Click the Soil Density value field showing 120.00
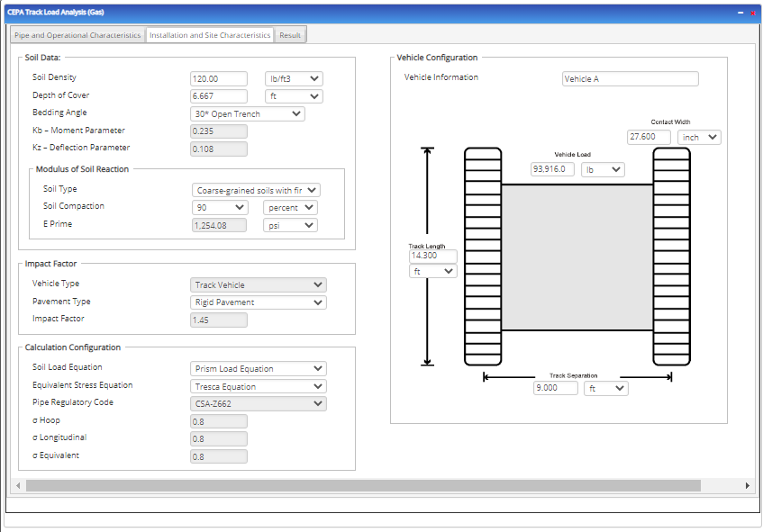Image resolution: width=763 pixels, height=532 pixels. (x=218, y=78)
